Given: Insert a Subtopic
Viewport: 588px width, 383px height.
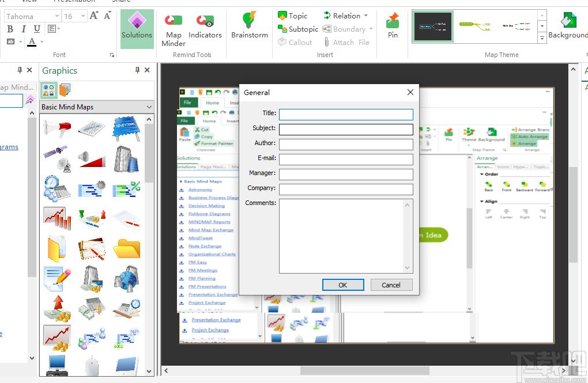Looking at the screenshot, I should tap(298, 29).
